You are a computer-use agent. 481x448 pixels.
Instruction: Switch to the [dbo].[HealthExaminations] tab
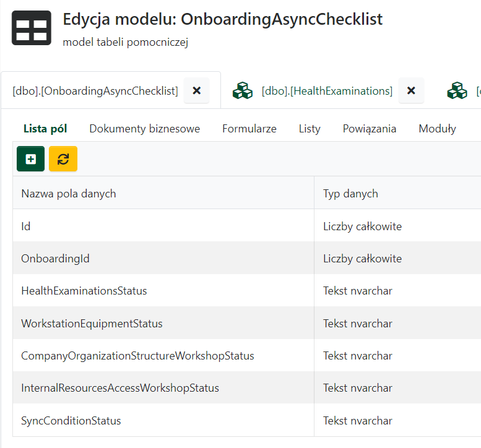[x=327, y=91]
